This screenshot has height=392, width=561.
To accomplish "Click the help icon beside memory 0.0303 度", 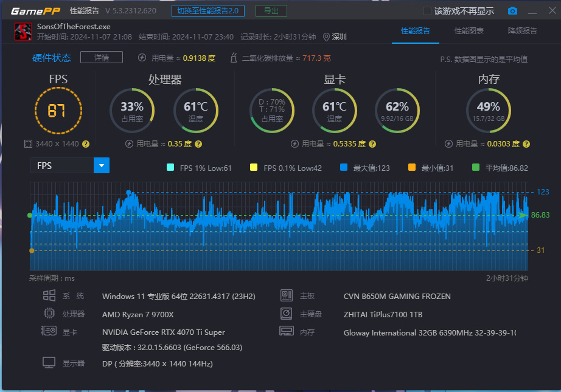I will [x=526, y=144].
